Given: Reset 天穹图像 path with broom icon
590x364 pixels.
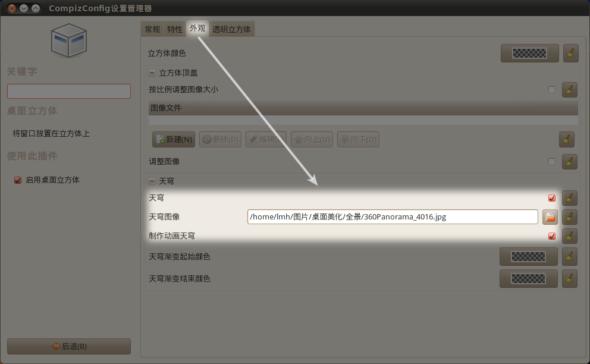Looking at the screenshot, I should 569,217.
